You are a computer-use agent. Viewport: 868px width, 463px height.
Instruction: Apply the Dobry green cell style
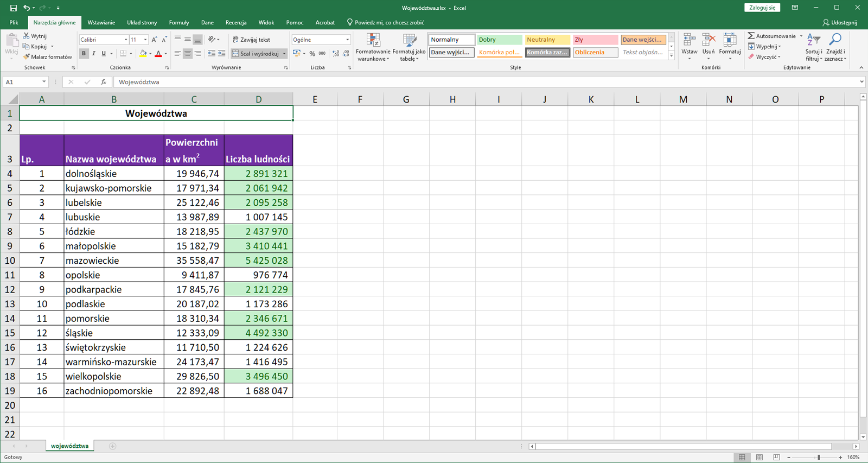[x=499, y=40]
